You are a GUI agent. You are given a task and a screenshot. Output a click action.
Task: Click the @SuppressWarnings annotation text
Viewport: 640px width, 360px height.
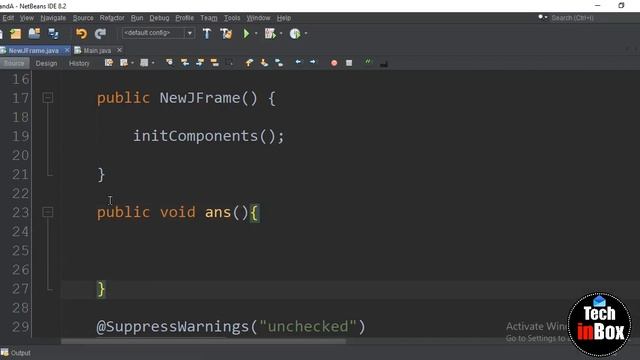tap(231, 327)
